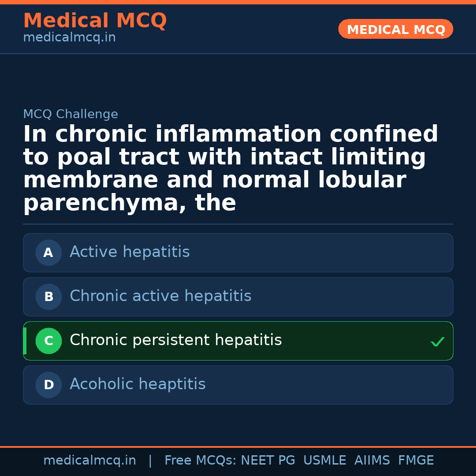Click the green letter C circle

click(x=48, y=341)
